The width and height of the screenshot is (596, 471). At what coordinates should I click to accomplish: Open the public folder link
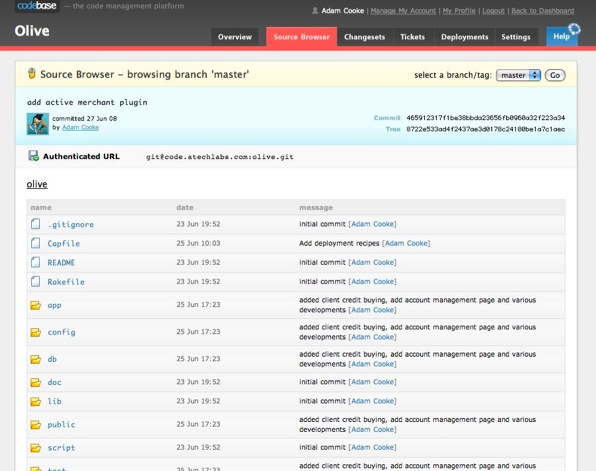point(61,425)
